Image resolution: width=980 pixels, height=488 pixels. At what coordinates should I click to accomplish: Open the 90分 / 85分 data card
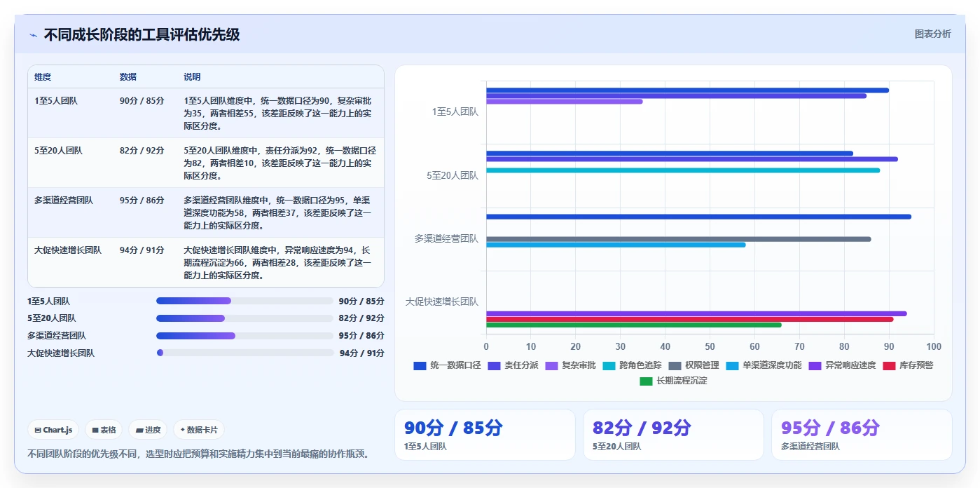pos(485,435)
